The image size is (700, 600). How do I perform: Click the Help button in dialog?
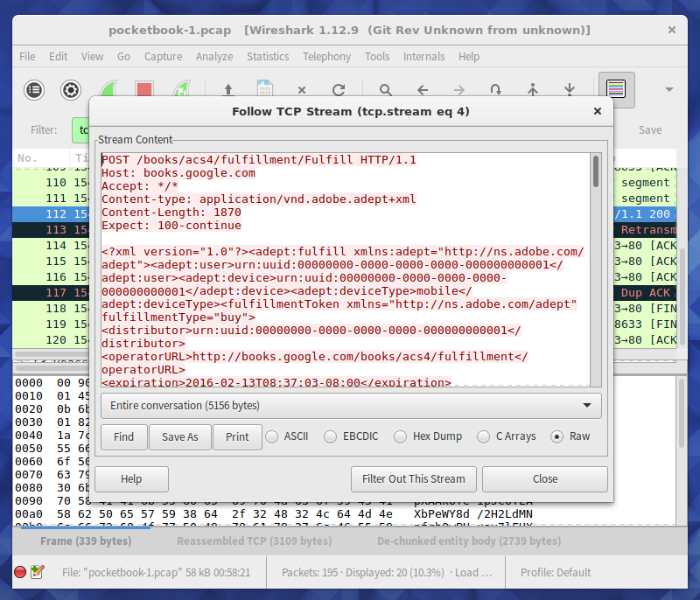click(x=131, y=479)
